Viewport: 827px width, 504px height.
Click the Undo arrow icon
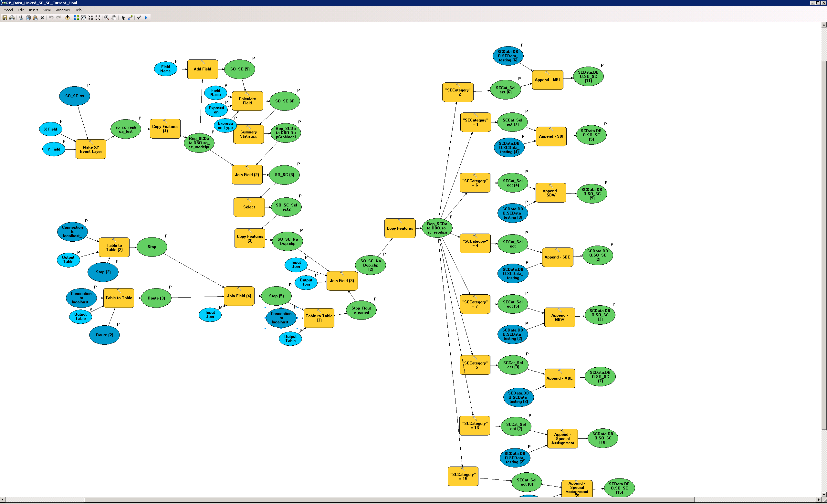coord(51,18)
